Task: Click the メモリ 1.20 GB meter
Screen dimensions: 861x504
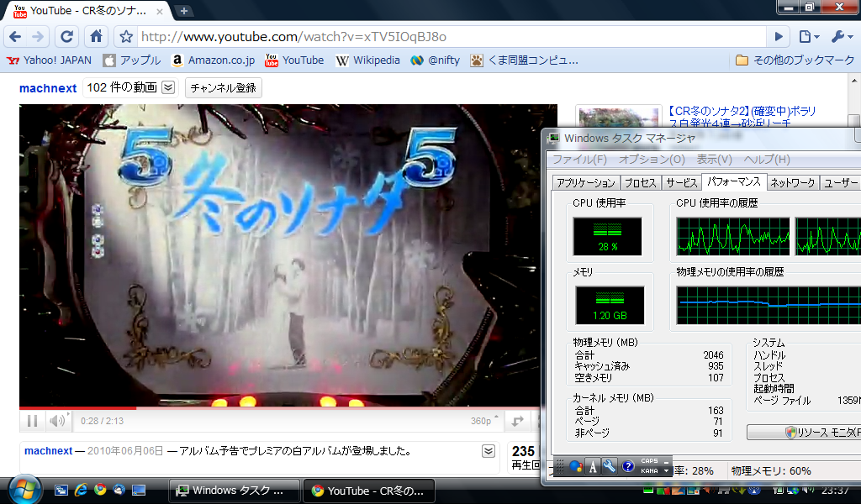Action: [610, 306]
